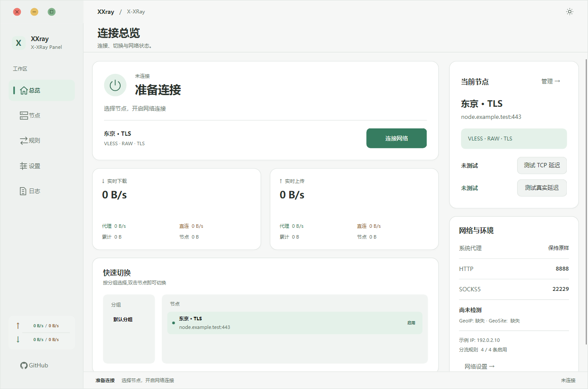Click the sliders icon for 设置
This screenshot has width=588, height=389.
click(24, 166)
